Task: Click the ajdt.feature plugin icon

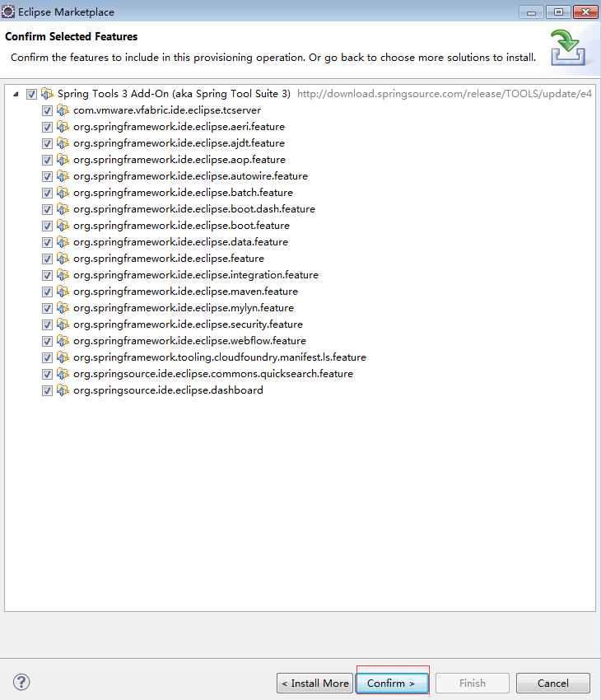Action: [63, 143]
